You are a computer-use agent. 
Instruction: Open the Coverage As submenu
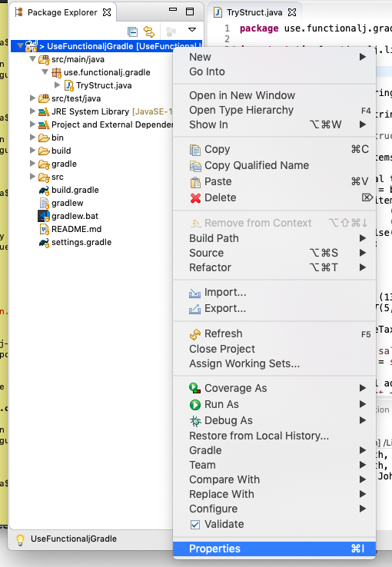pos(274,388)
